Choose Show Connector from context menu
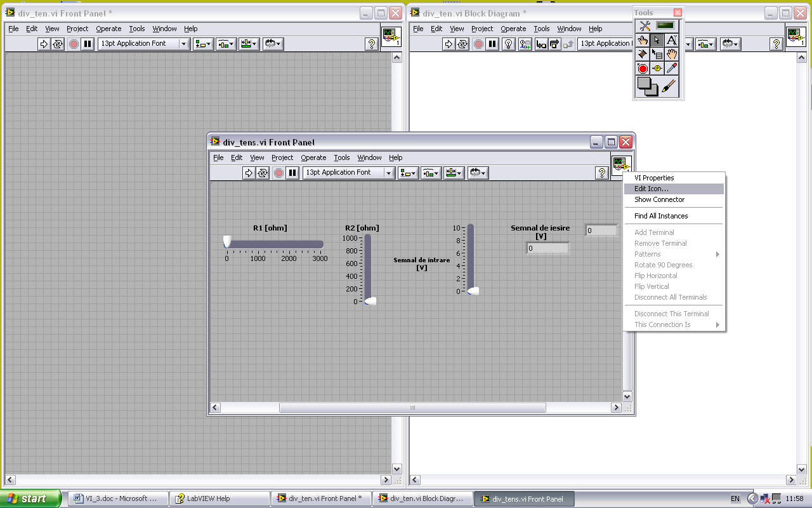 pyautogui.click(x=674, y=199)
